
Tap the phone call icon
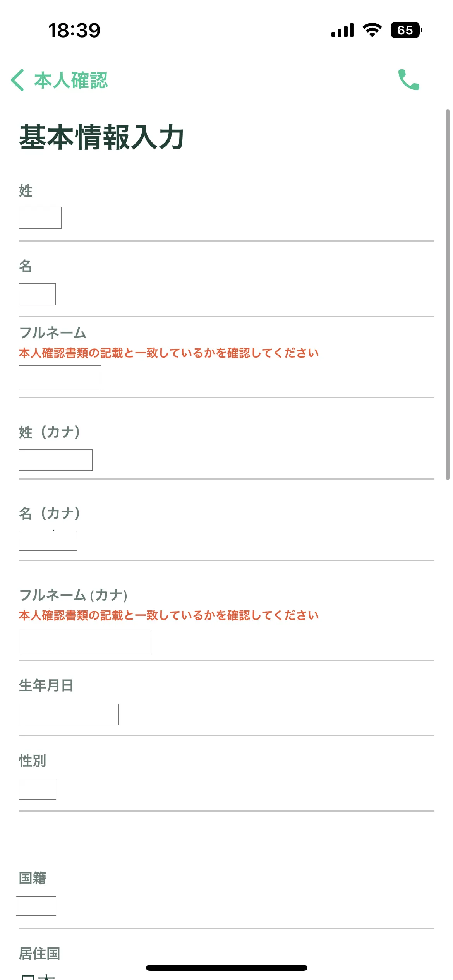click(409, 80)
